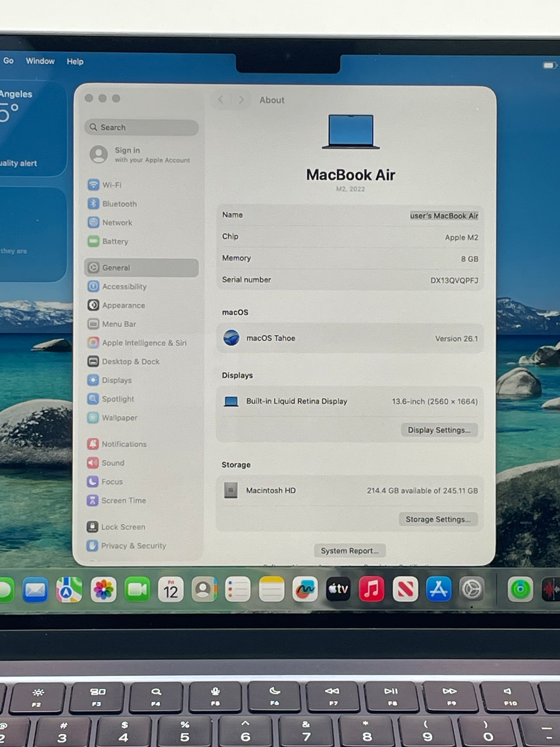Image resolution: width=560 pixels, height=747 pixels.
Task: Click the Display Settings button
Action: (x=439, y=430)
